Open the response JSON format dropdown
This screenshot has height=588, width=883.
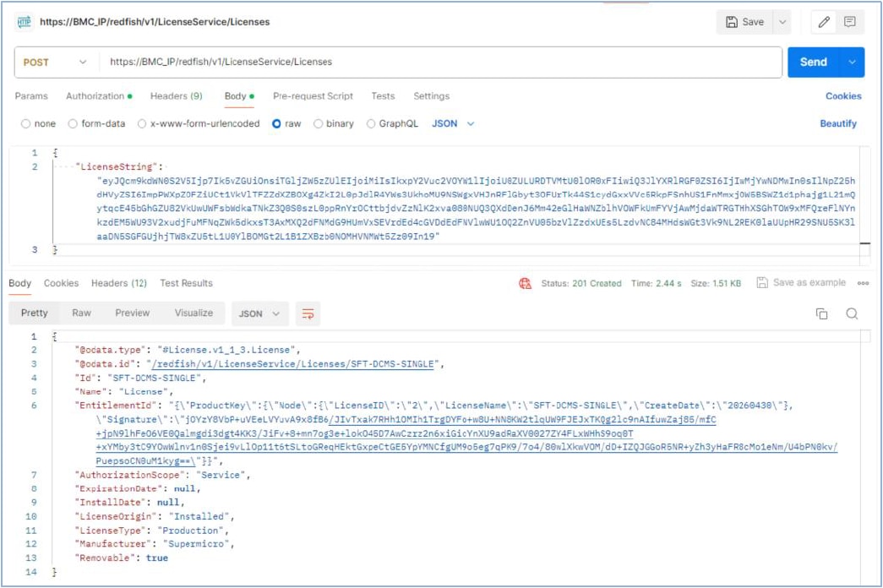tap(259, 313)
